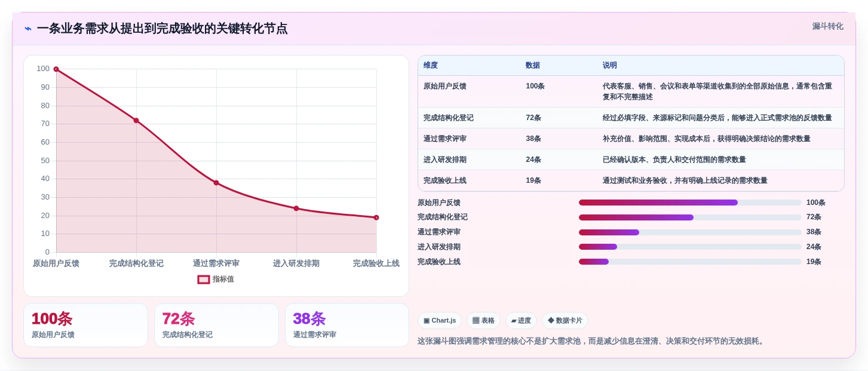Click the 说明 table column header

click(610, 65)
